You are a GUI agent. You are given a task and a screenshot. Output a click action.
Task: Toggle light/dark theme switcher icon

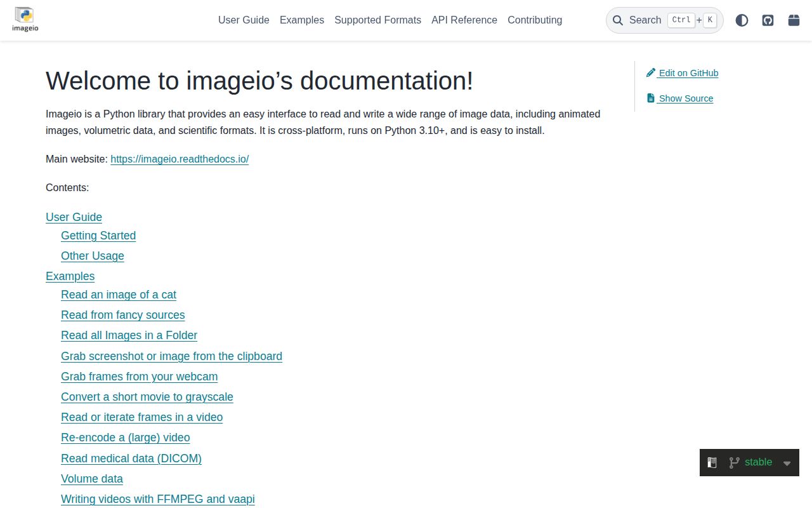(x=742, y=20)
